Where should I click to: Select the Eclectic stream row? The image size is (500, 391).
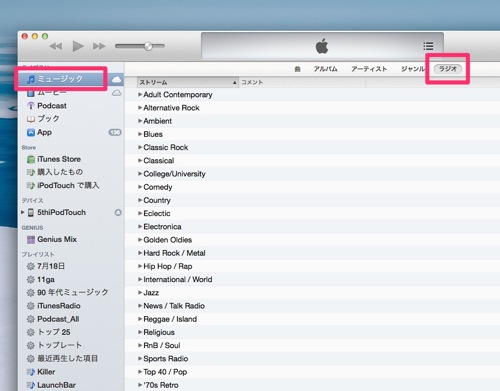tap(312, 213)
